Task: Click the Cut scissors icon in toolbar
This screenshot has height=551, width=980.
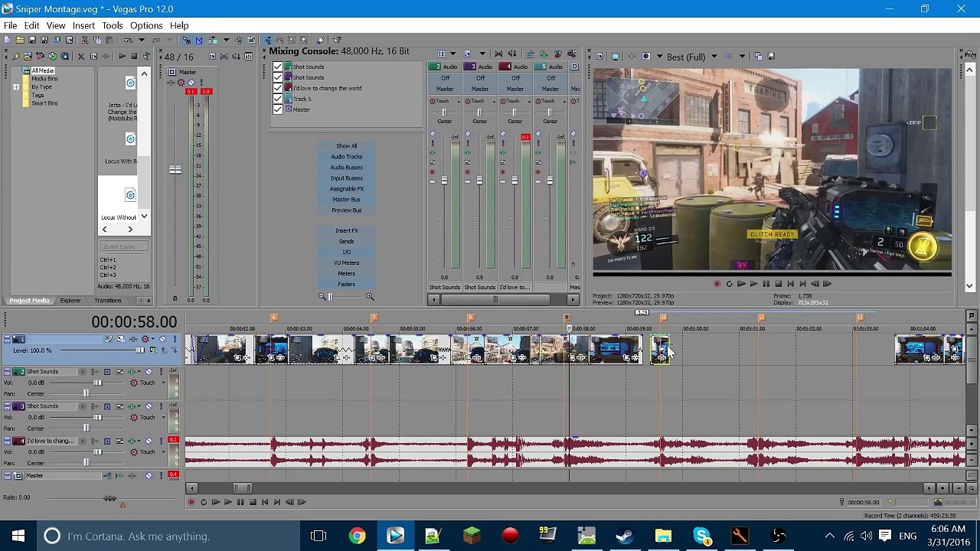Action: (x=84, y=40)
